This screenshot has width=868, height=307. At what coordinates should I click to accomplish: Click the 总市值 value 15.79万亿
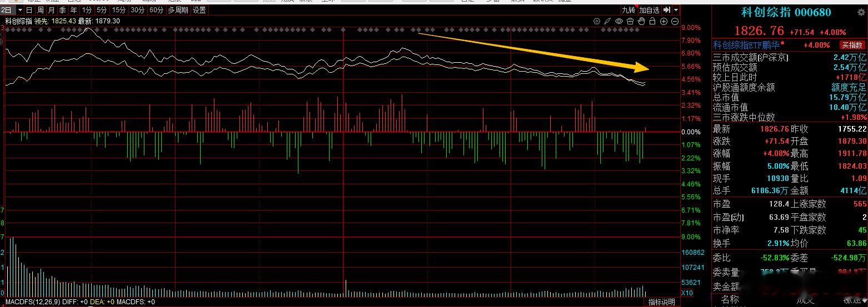pyautogui.click(x=847, y=97)
